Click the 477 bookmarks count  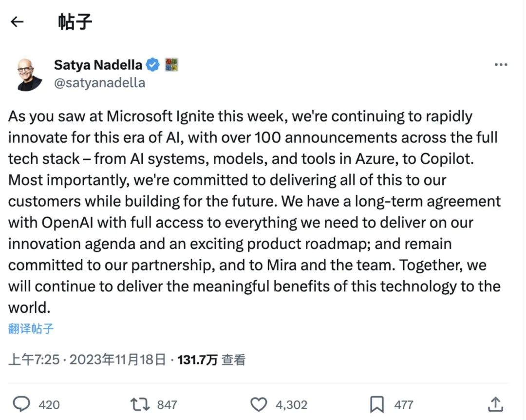[x=404, y=404]
